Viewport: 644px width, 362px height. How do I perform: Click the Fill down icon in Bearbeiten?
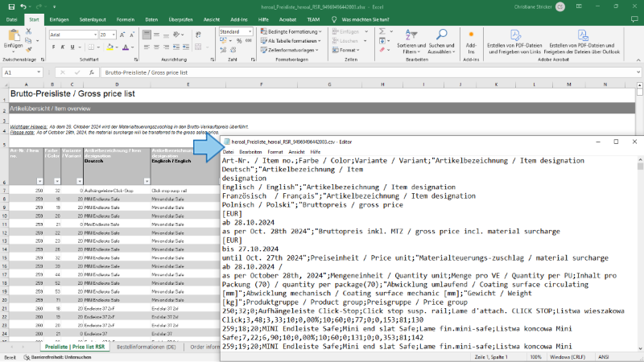[382, 41]
